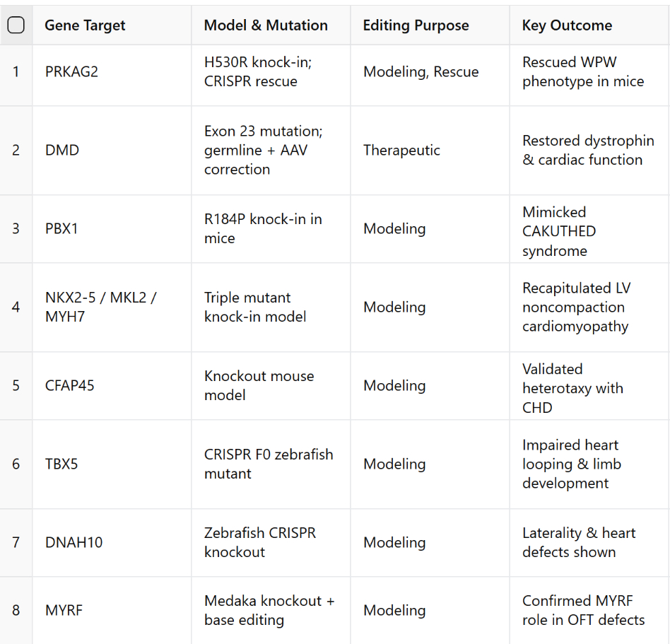Click the Model & Mutation column header
Screen dimensions: 670x644
[x=266, y=25]
